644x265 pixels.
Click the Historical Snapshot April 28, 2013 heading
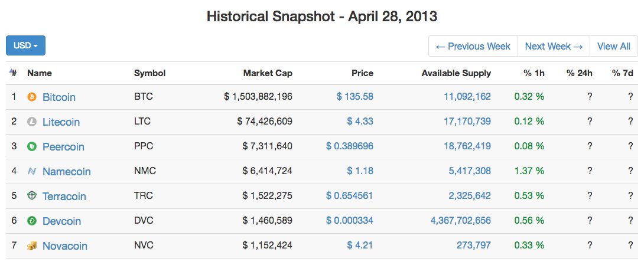point(322,17)
